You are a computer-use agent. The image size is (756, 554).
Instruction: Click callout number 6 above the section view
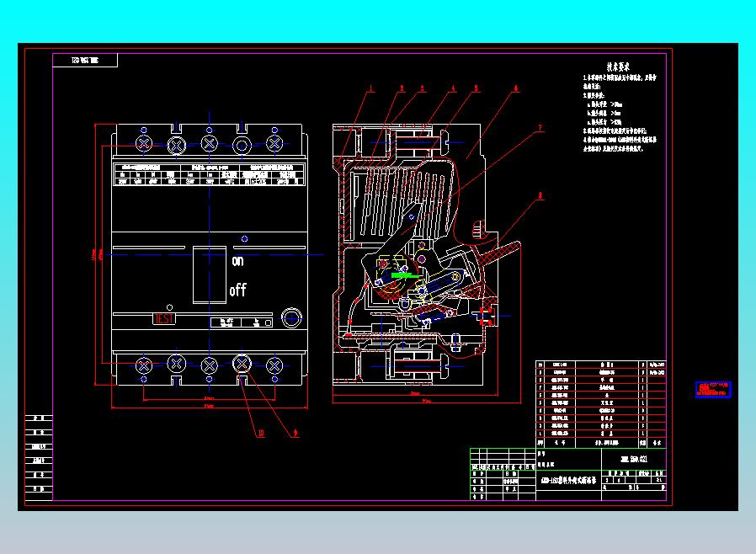[x=515, y=88]
